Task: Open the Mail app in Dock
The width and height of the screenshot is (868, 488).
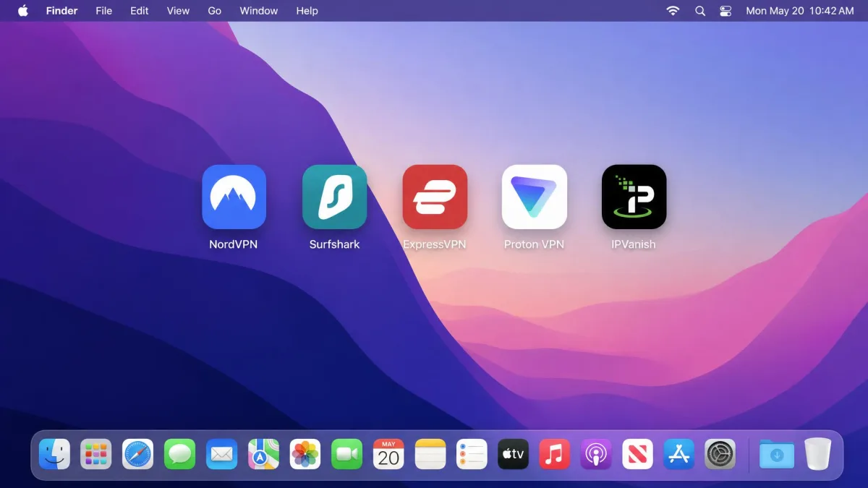Action: pyautogui.click(x=221, y=454)
